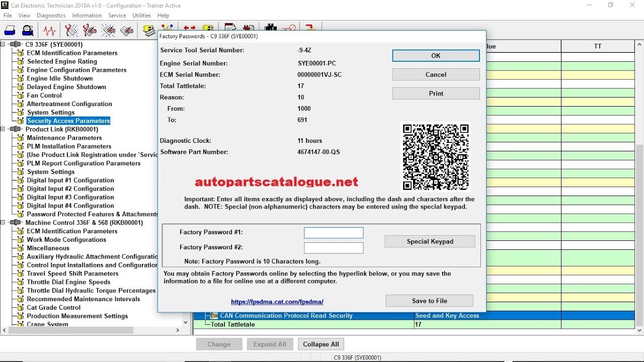Click the first stethoscope diagnostic codes icon
The width and height of the screenshot is (644, 362).
coord(71,31)
